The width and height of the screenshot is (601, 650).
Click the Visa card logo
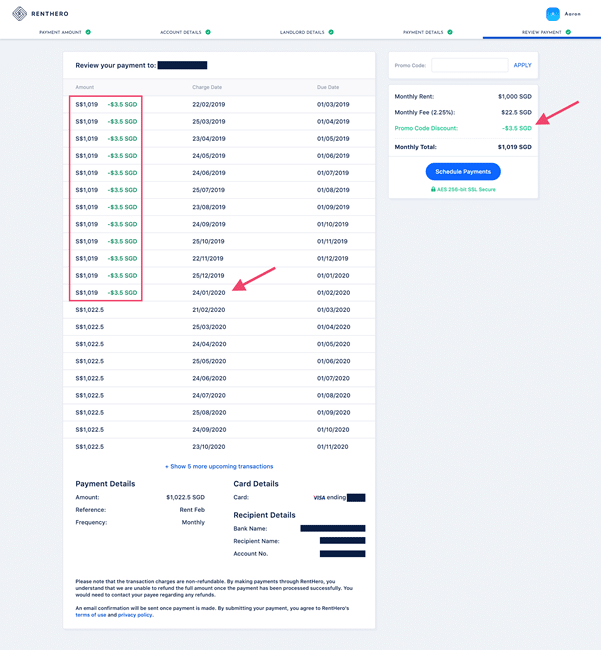click(319, 497)
